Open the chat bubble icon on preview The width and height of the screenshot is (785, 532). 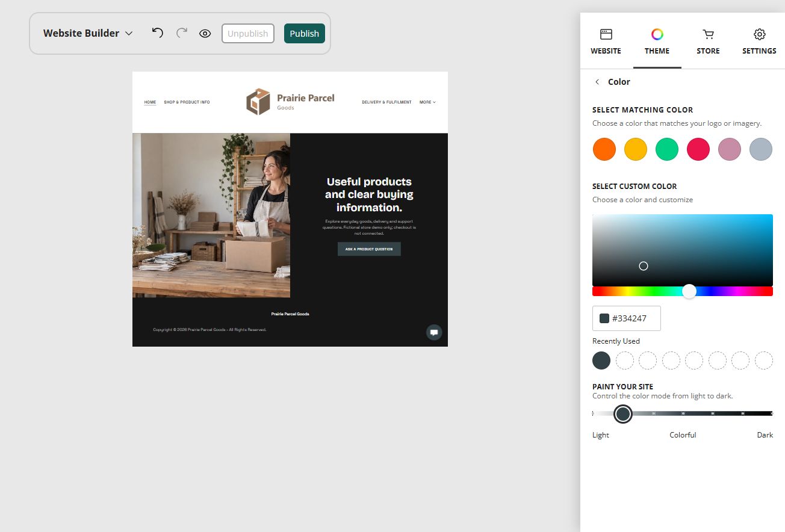click(x=434, y=332)
